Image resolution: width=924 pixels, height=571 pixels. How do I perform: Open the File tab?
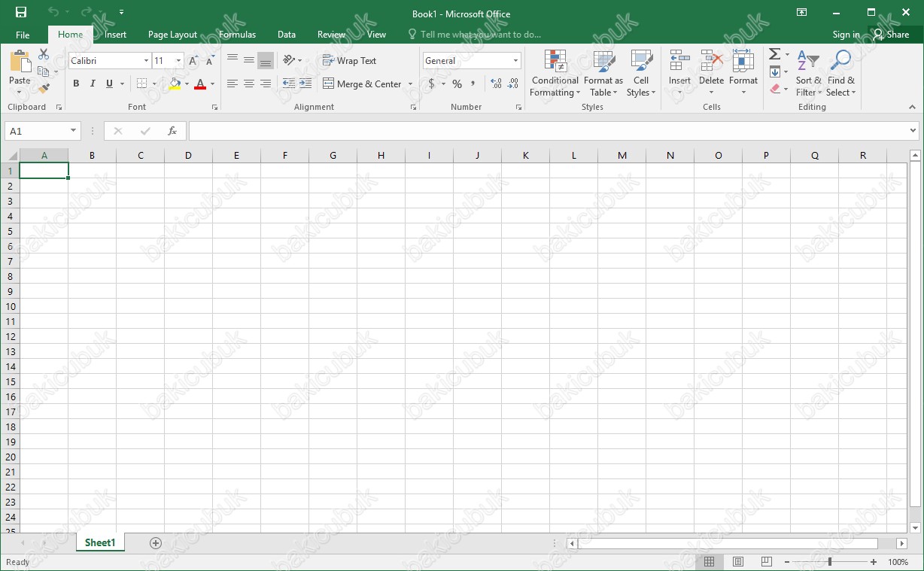click(x=23, y=35)
